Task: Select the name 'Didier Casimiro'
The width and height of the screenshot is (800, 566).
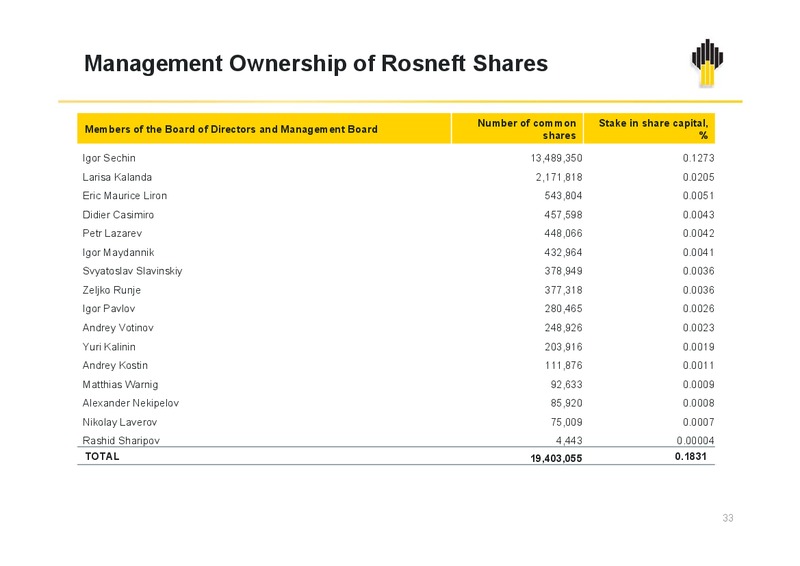Action: point(118,215)
